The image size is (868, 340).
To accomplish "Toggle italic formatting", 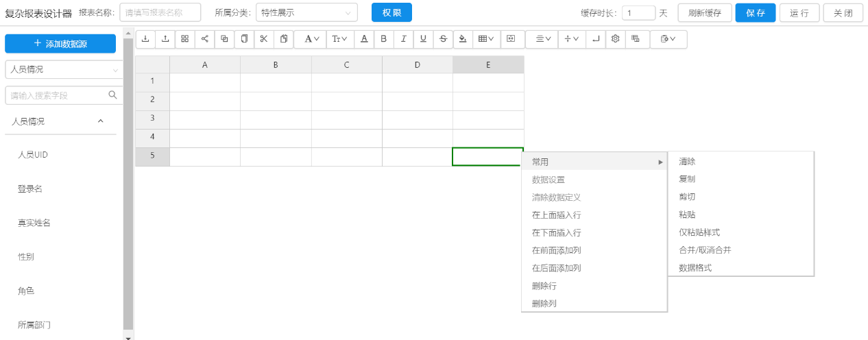I will coord(403,39).
